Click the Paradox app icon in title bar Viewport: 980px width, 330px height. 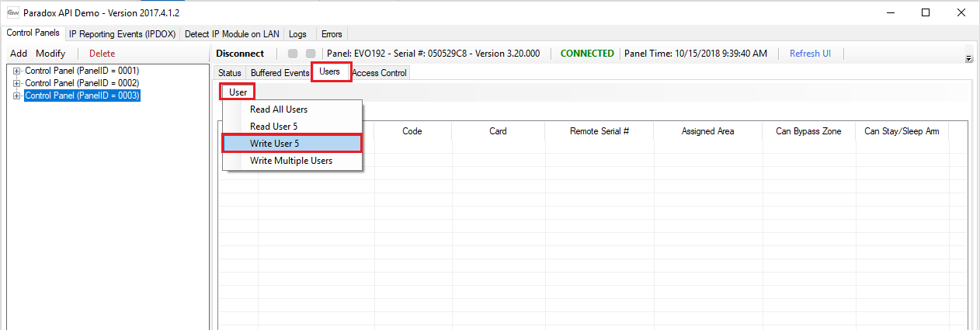coord(12,13)
